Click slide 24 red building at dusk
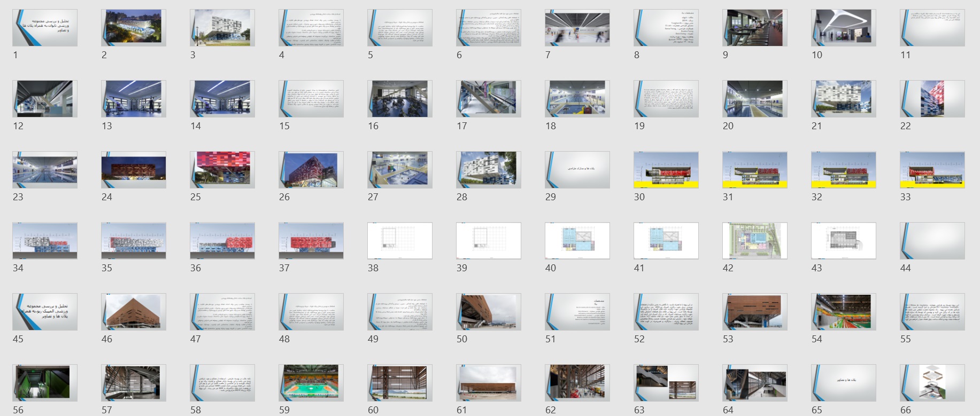 coord(134,170)
